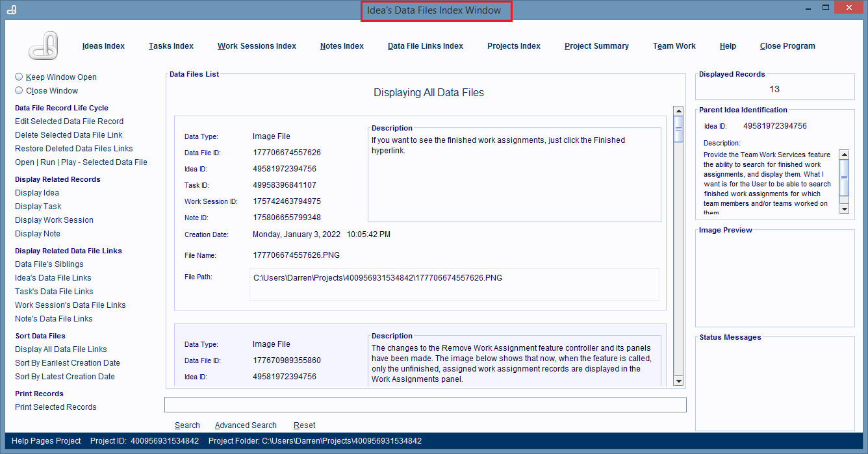Click Sort By Earliest Creation Date
The width and height of the screenshot is (868, 454).
click(x=68, y=363)
